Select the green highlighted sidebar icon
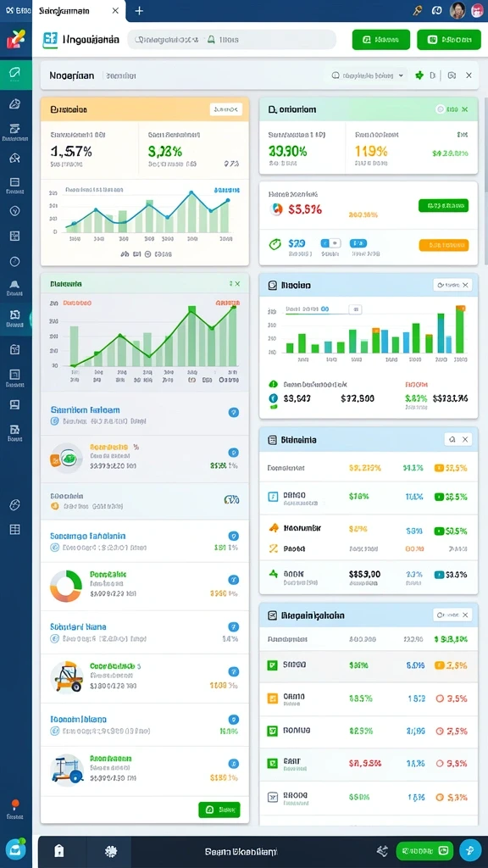The width and height of the screenshot is (488, 868). click(x=15, y=75)
